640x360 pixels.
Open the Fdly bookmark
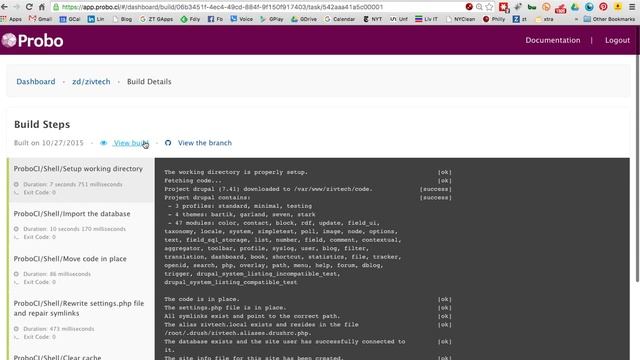190,19
